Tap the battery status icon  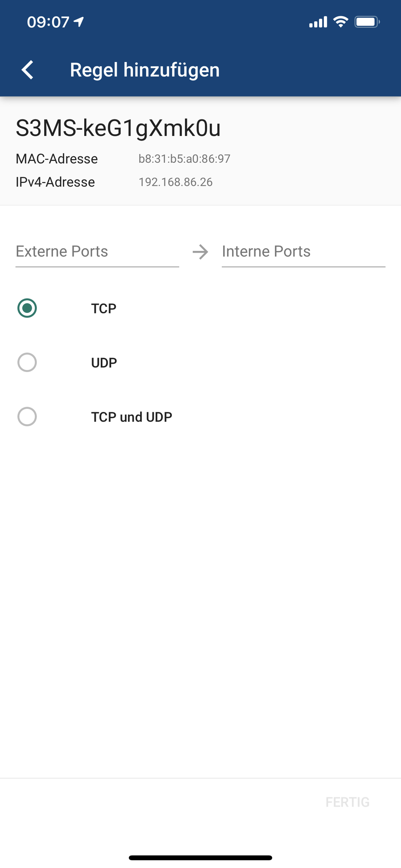tap(367, 22)
